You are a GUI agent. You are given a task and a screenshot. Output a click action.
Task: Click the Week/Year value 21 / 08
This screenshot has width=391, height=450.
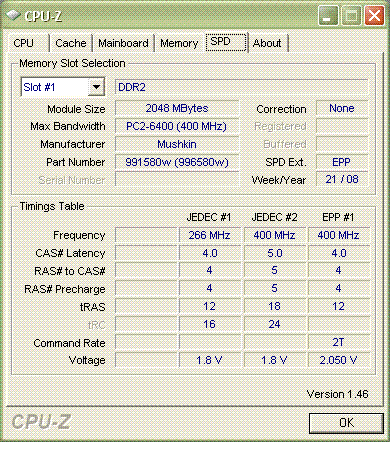pyautogui.click(x=342, y=179)
